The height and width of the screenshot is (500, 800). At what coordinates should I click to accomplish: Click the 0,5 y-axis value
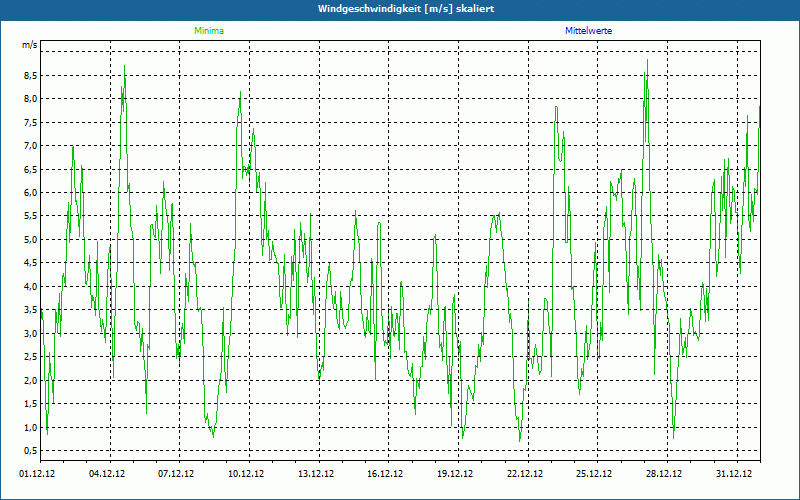[x=31, y=451]
